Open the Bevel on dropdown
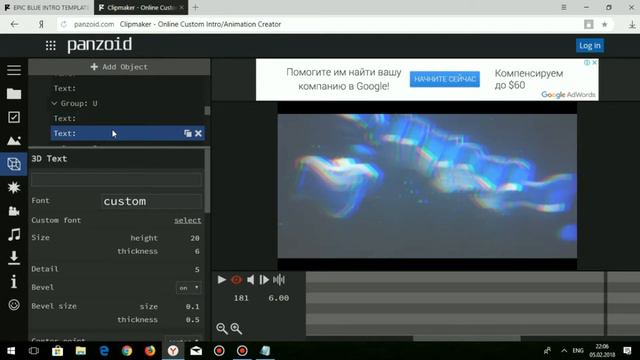 189,288
